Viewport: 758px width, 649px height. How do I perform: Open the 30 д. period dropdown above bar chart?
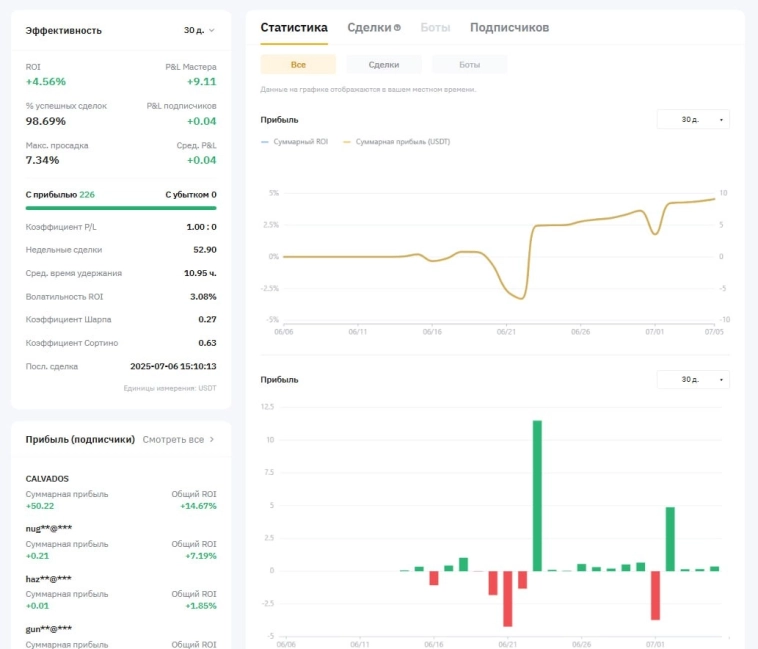click(x=693, y=380)
